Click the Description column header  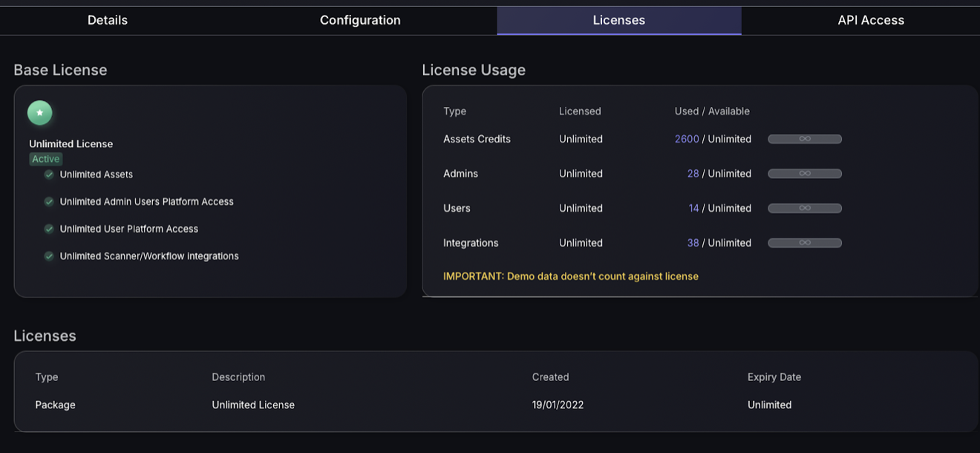[x=238, y=377]
